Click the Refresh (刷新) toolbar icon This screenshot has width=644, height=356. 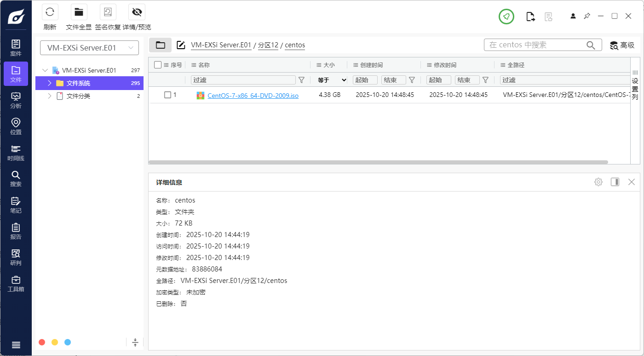coord(50,12)
